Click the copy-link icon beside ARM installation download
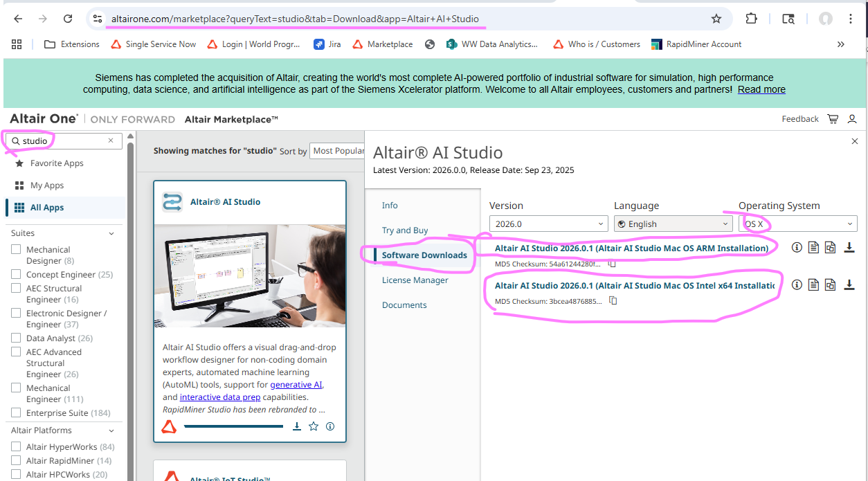This screenshot has width=868, height=481. (x=830, y=247)
